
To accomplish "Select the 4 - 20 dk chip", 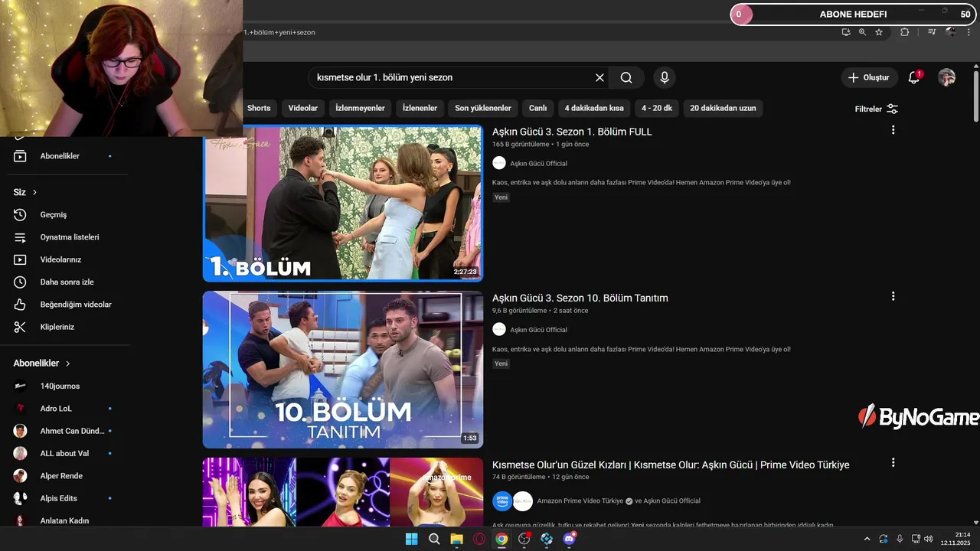I will coord(657,108).
